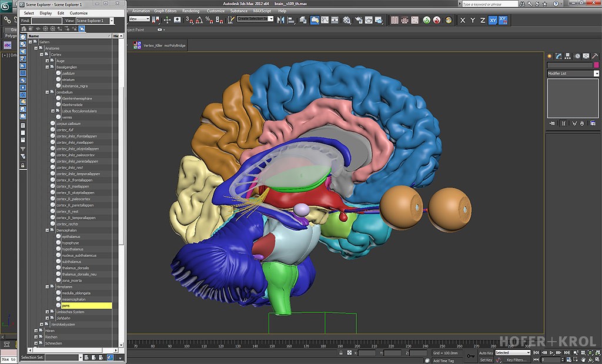Viewport: 602px width, 364px height.
Task: Open the Modify command panel tab
Action: [x=558, y=56]
